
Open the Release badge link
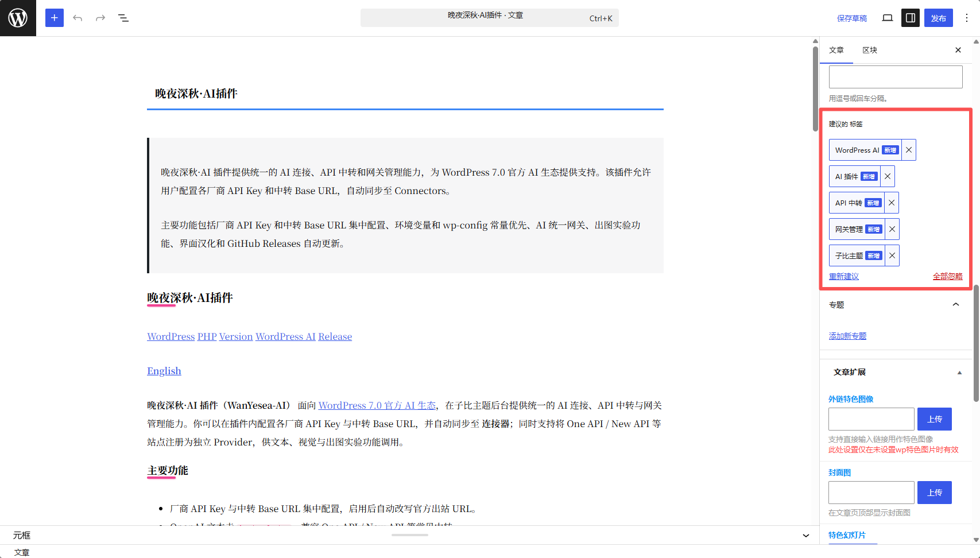[335, 336]
